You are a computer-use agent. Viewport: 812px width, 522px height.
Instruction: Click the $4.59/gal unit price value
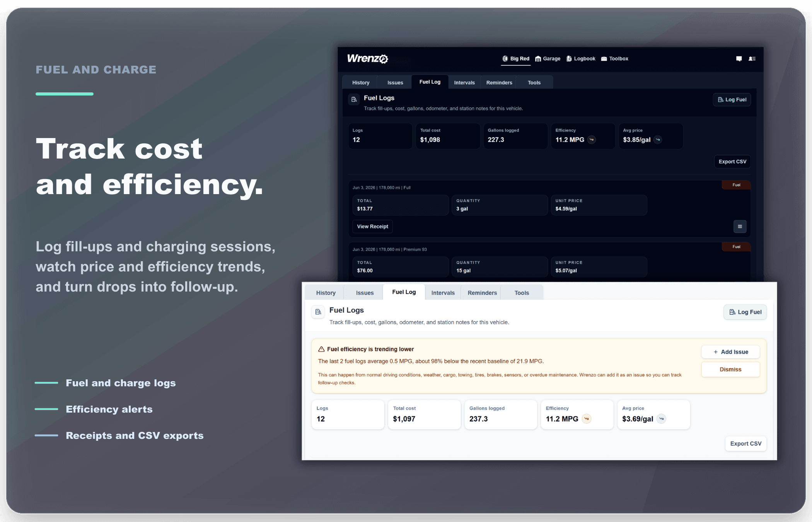(x=566, y=209)
